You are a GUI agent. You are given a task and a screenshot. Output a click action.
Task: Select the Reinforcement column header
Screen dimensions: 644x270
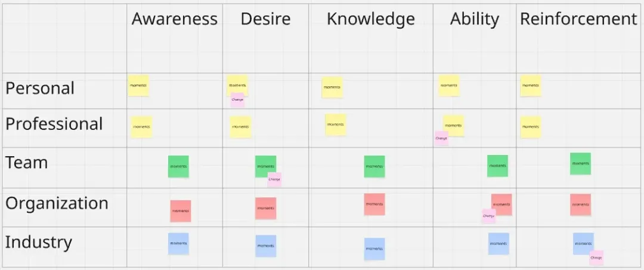click(578, 19)
